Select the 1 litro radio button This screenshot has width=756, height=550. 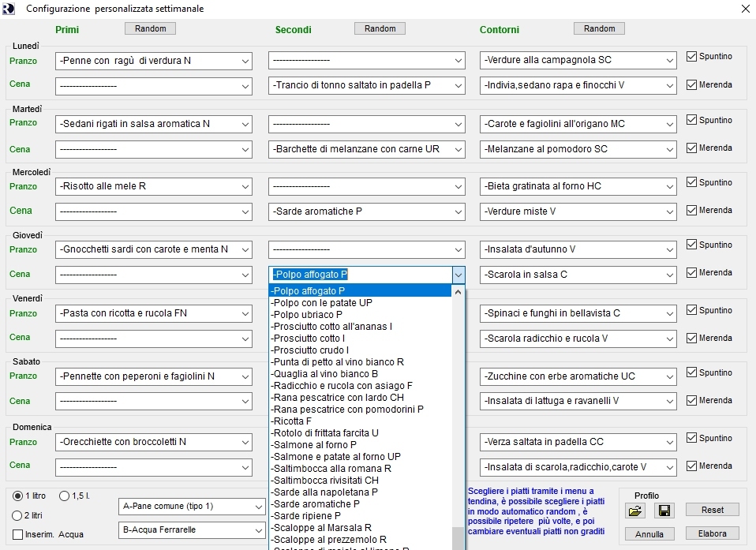18,496
